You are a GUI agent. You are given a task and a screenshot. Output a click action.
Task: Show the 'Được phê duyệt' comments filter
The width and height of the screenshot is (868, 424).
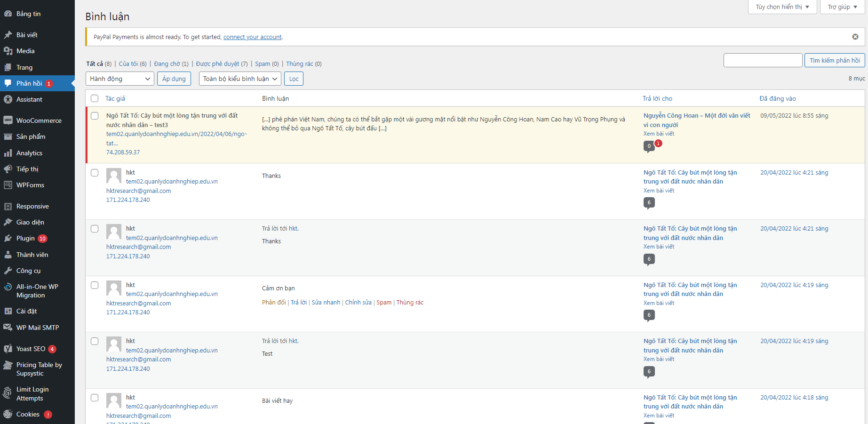click(x=217, y=64)
